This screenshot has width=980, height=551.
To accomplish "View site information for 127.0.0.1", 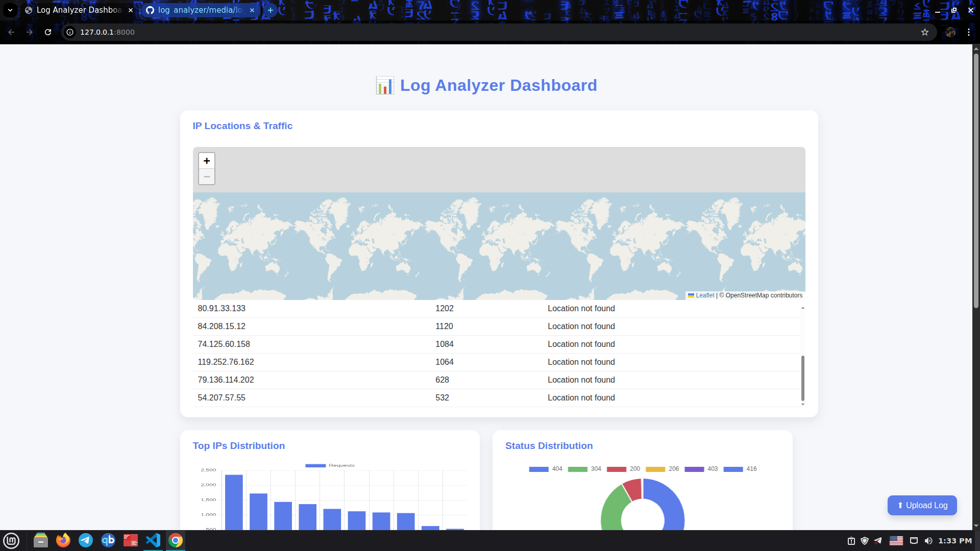I will click(x=70, y=32).
